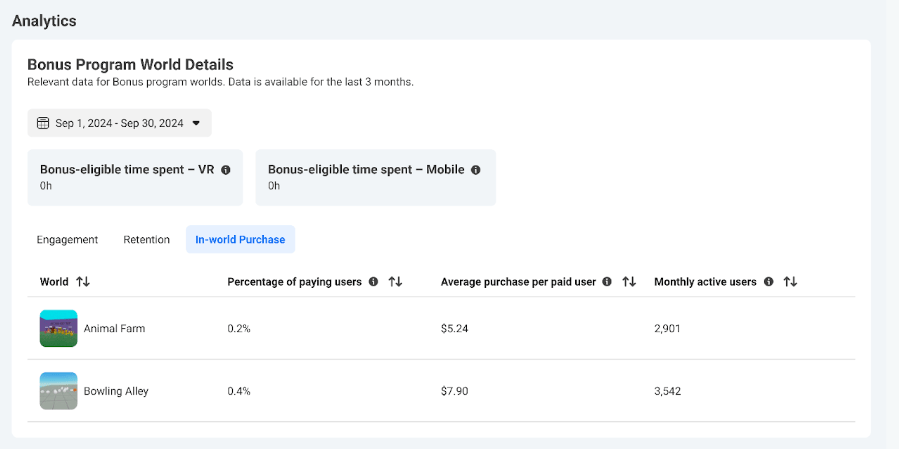The image size is (899, 449).
Task: Click info icon next to Bonus-eligible time spent – Mobile
Action: [476, 170]
